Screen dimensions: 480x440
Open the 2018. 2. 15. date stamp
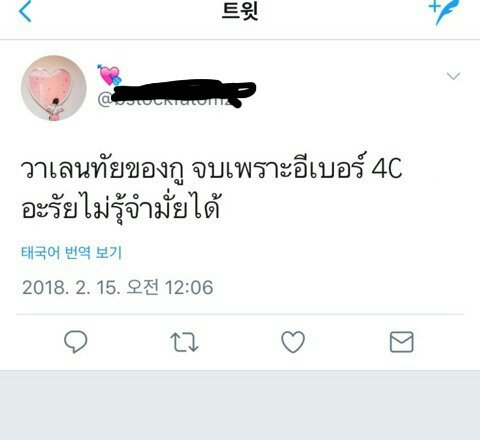click(x=71, y=287)
